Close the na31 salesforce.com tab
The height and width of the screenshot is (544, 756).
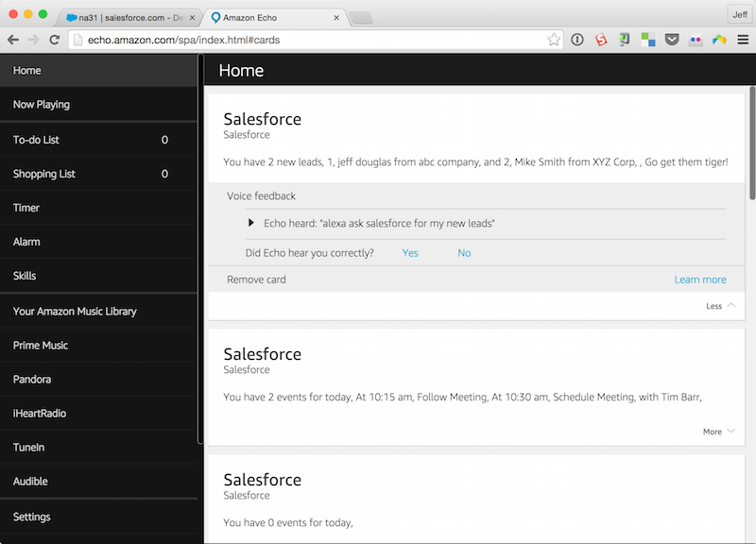[x=192, y=18]
